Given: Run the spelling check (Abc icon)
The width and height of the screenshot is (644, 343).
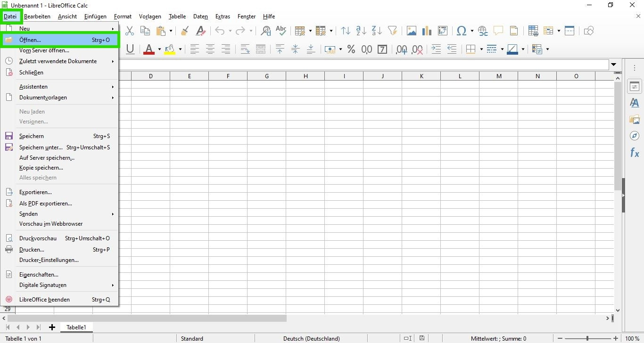Looking at the screenshot, I should (281, 31).
